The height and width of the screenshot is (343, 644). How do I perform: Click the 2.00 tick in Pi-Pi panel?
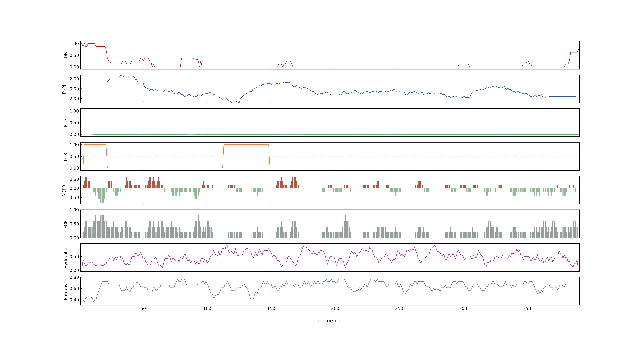point(74,79)
